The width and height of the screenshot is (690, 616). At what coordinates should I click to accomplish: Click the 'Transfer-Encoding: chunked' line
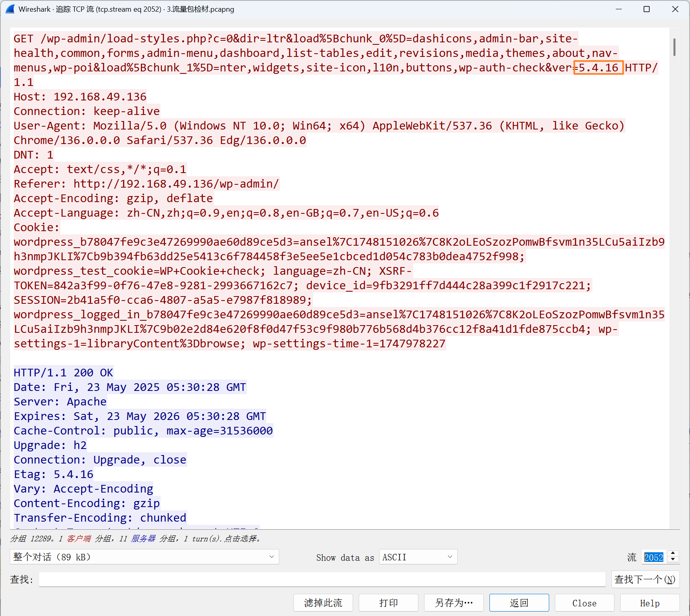pos(100,518)
